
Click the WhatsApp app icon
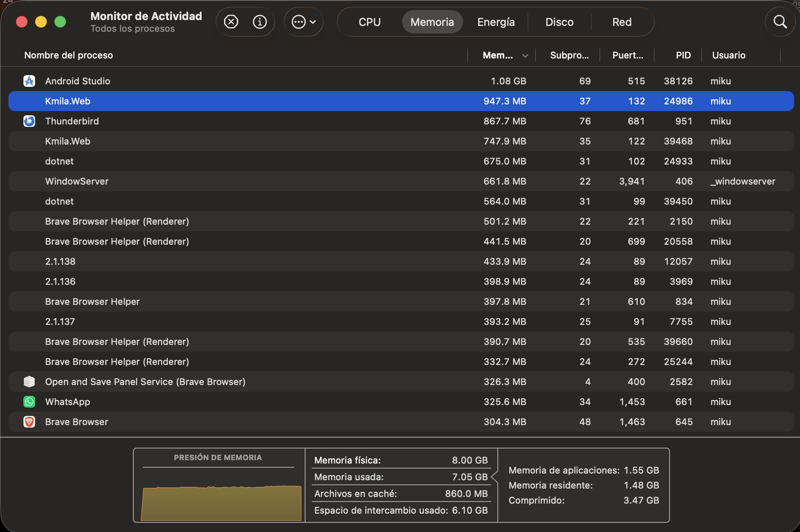coord(29,402)
